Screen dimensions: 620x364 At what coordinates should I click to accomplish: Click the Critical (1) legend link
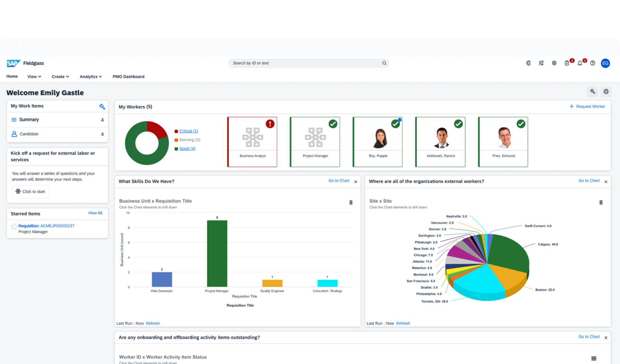[188, 131]
